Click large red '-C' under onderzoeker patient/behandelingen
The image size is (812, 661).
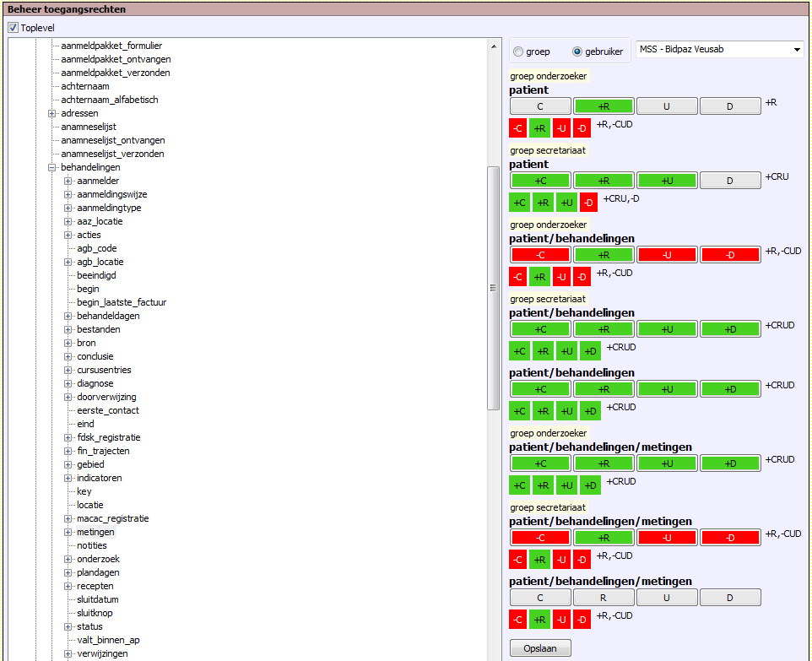point(540,255)
